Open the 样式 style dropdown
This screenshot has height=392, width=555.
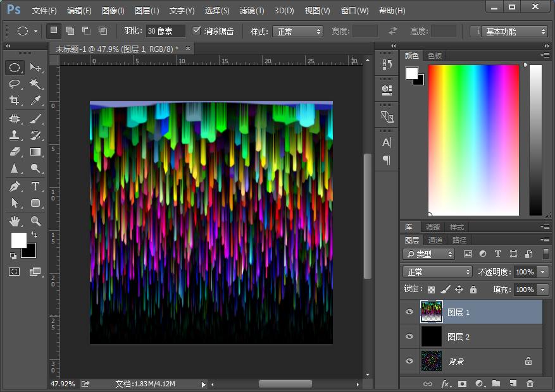[297, 31]
